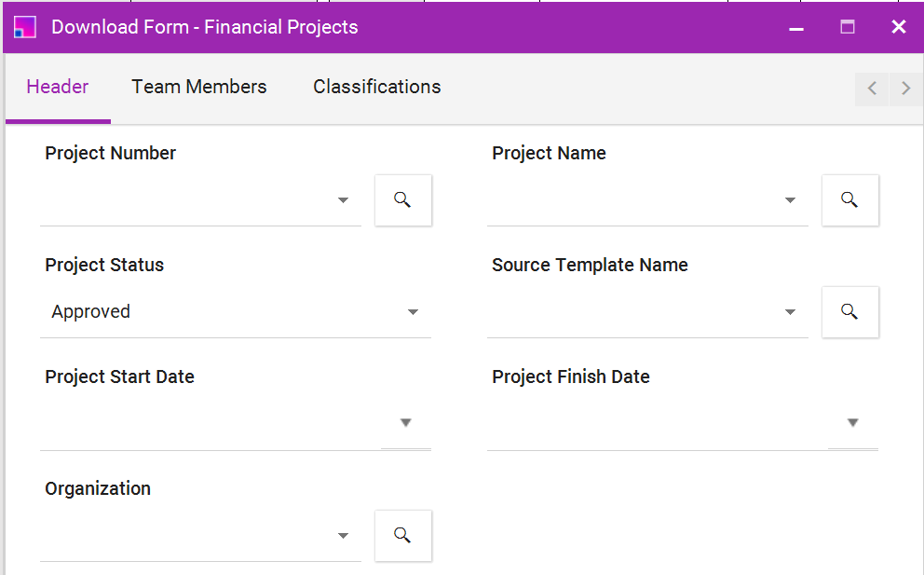
Task: Maximize the Download Form window
Action: (x=848, y=27)
